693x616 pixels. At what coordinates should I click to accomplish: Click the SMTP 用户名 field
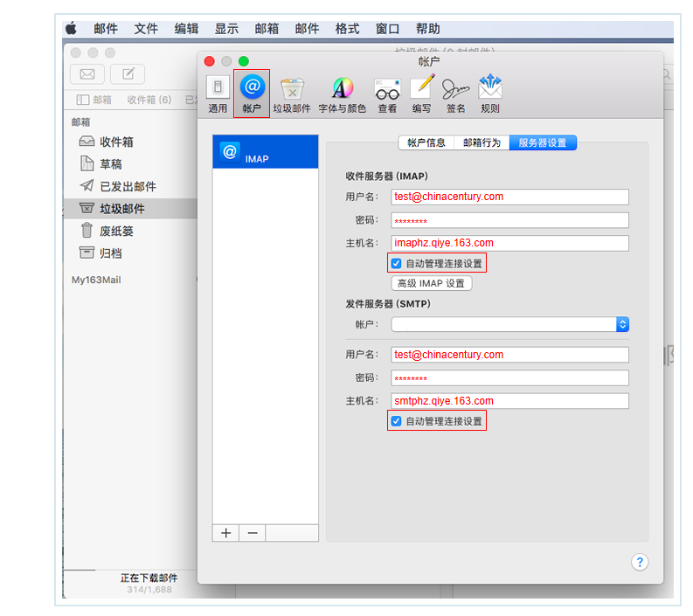click(x=510, y=355)
